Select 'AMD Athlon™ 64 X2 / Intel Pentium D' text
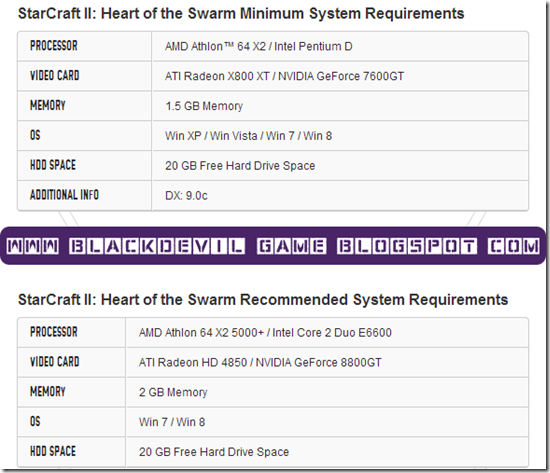Image resolution: width=550 pixels, height=473 pixels. (x=259, y=46)
